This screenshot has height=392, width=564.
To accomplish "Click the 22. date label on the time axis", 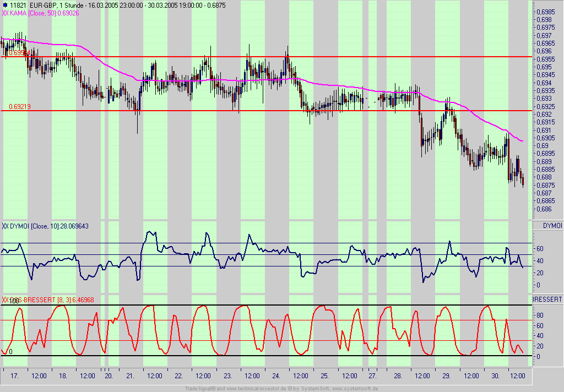I will (179, 376).
